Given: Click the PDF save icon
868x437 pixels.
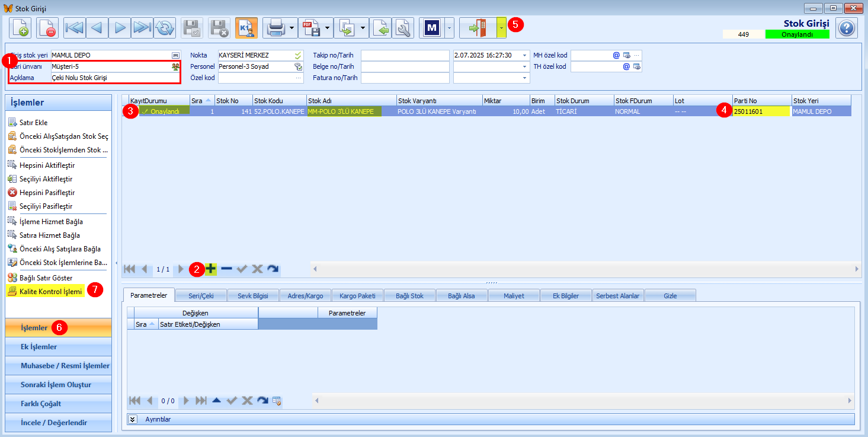Looking at the screenshot, I should click(x=311, y=28).
